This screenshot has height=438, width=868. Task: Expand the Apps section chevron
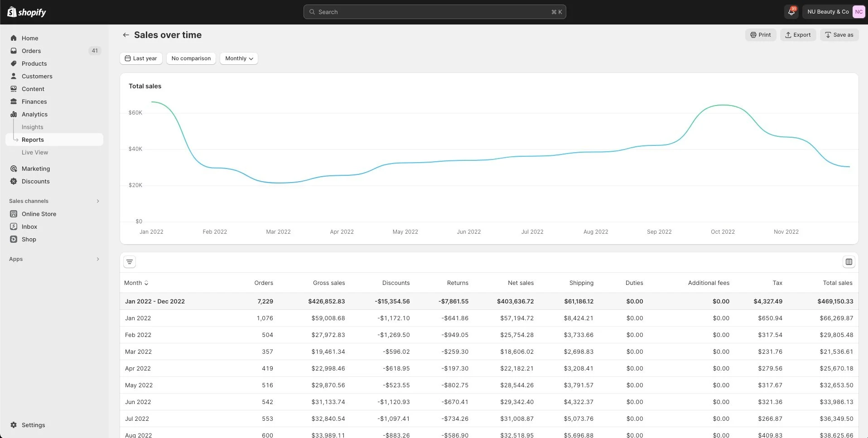click(x=98, y=259)
